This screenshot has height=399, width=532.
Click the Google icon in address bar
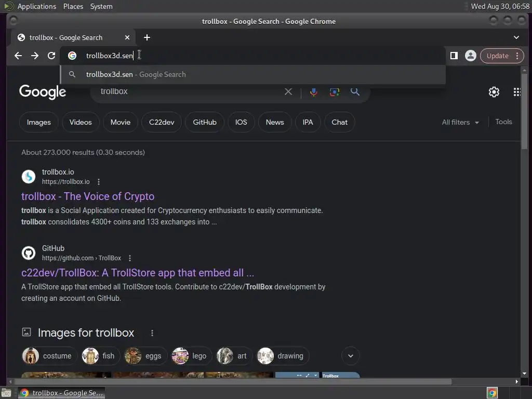(72, 56)
